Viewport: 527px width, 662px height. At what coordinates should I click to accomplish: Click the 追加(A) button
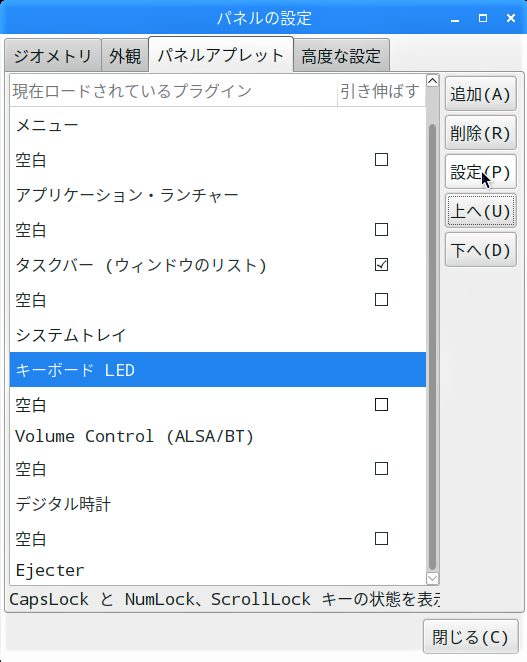[x=481, y=94]
